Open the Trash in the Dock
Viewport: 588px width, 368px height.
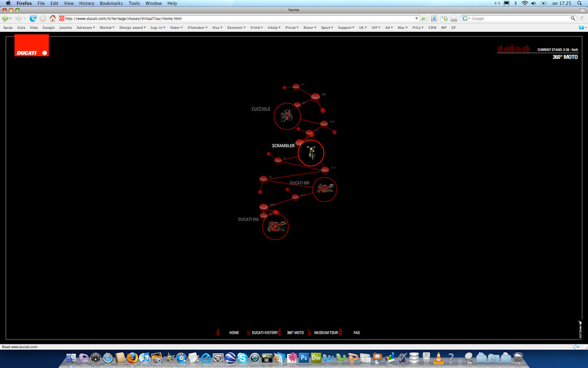point(518,358)
